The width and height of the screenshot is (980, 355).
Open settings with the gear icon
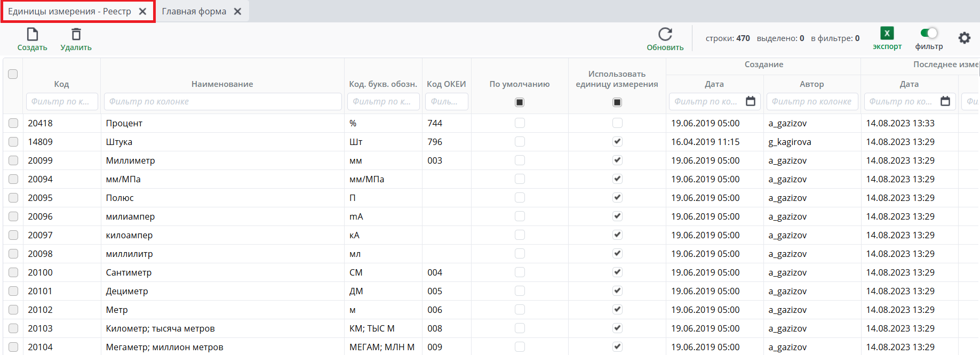[964, 38]
